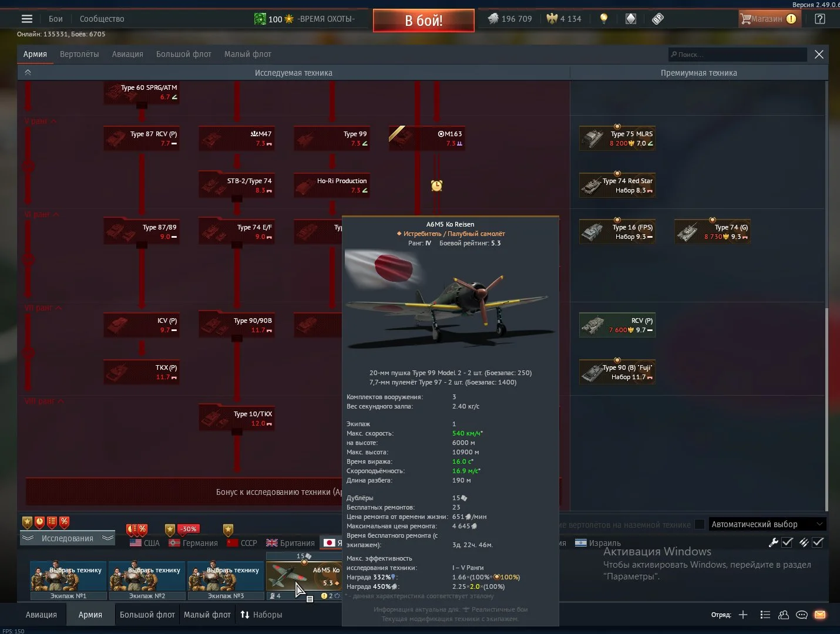Click the alarm clock icon in research tree
The width and height of the screenshot is (840, 634).
pos(436,186)
